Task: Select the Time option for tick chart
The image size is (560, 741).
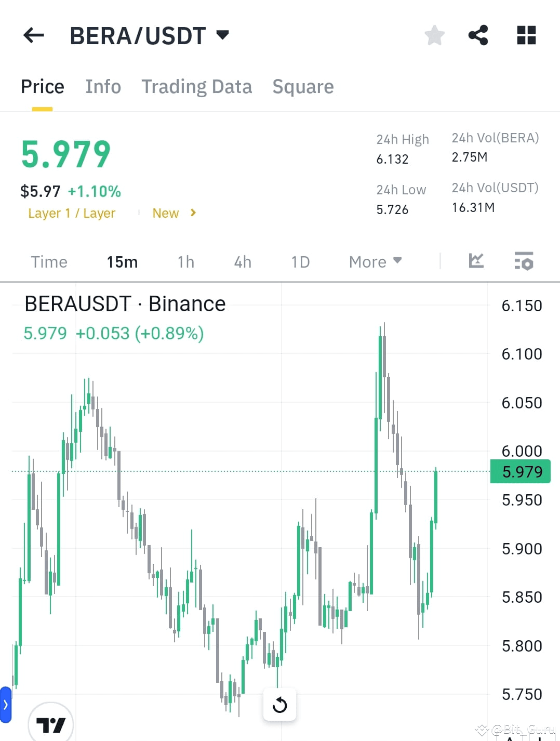Action: click(x=48, y=261)
